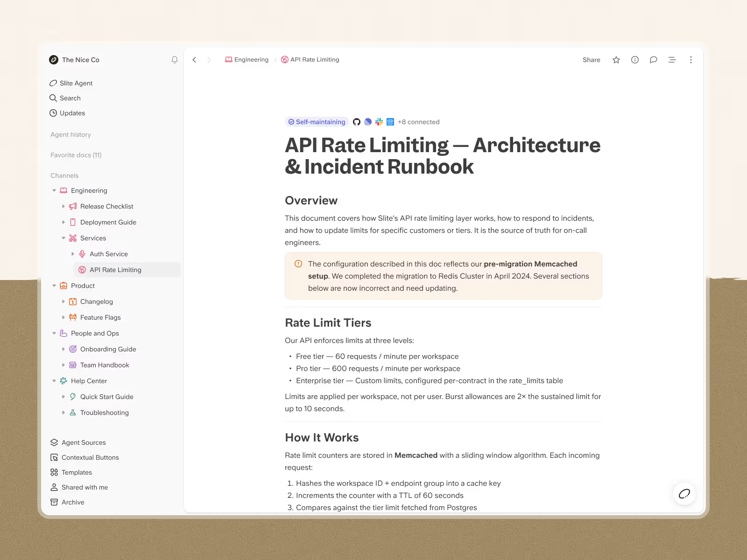Click the Services scissors icon
The image size is (747, 560).
coord(73,238)
